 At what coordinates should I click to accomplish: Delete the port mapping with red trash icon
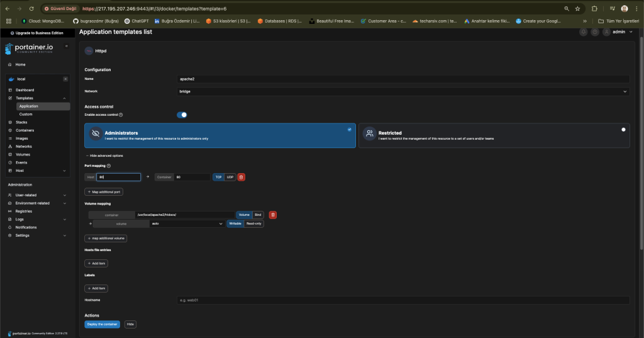coord(241,177)
